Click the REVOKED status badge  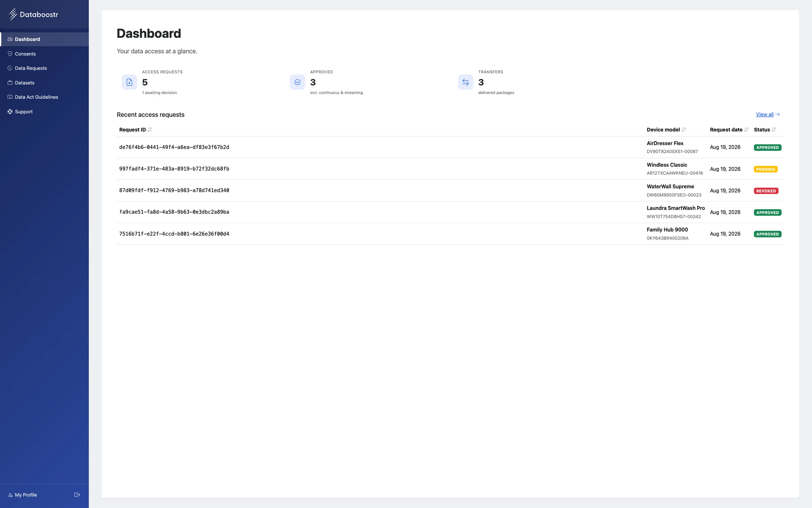(766, 191)
